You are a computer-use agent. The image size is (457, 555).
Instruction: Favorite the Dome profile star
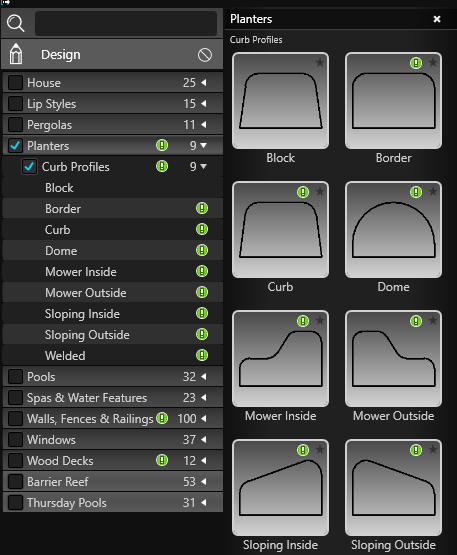(x=433, y=191)
